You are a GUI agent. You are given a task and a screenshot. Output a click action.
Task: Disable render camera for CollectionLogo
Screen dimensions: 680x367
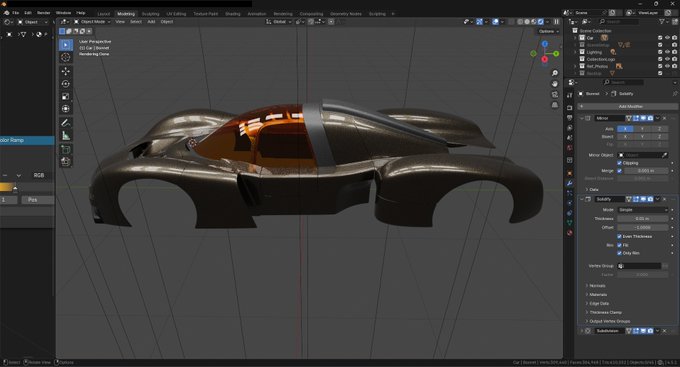pos(674,59)
